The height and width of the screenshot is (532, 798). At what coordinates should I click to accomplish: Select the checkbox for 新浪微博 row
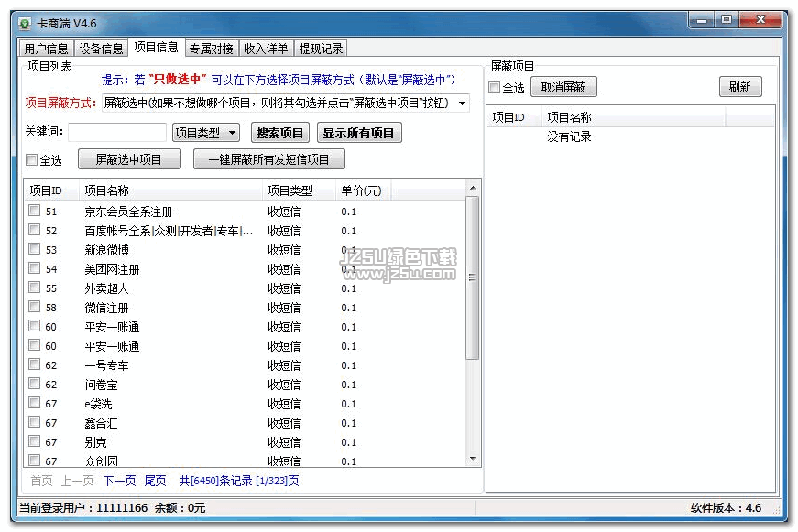coord(34,249)
